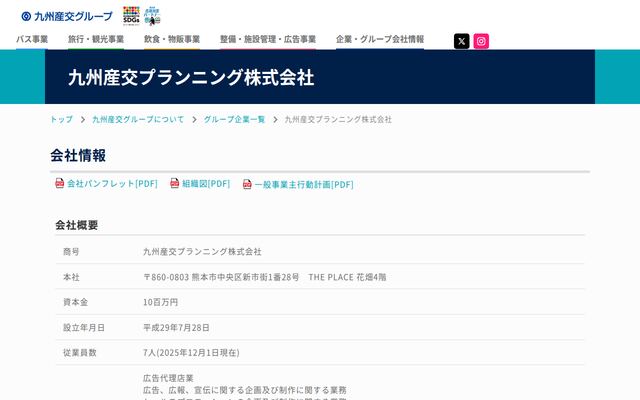The width and height of the screenshot is (640, 400).
Task: Click the 広告代理店業 text line
Action: (x=168, y=378)
